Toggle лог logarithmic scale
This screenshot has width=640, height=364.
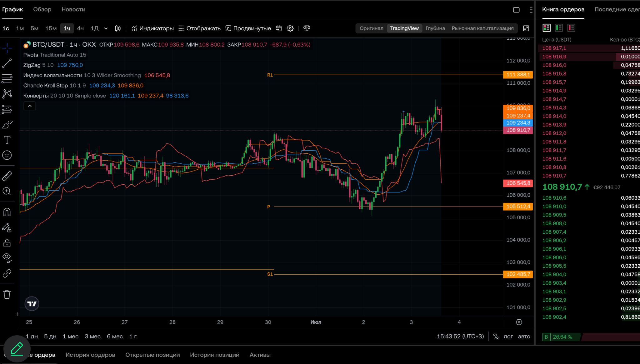pos(508,337)
